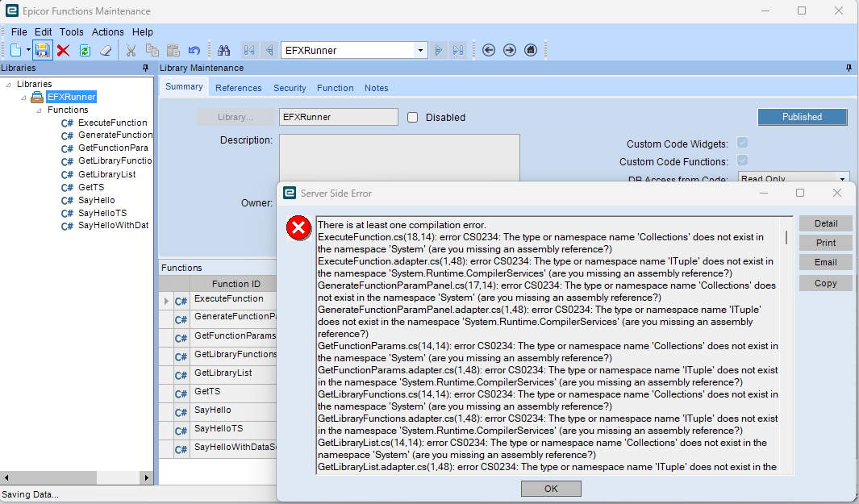Click into the Library name field EFXRunner
The image size is (859, 504).
(339, 117)
